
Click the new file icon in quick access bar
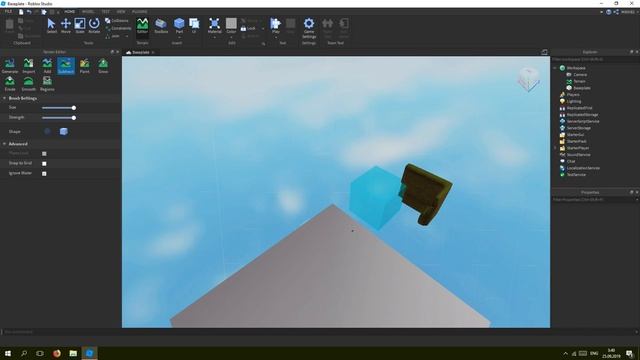click(21, 12)
